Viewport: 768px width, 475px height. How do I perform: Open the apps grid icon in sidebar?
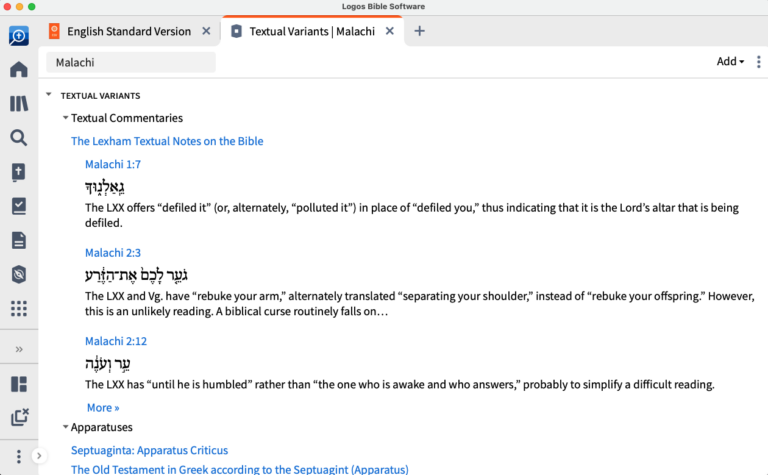pyautogui.click(x=18, y=308)
